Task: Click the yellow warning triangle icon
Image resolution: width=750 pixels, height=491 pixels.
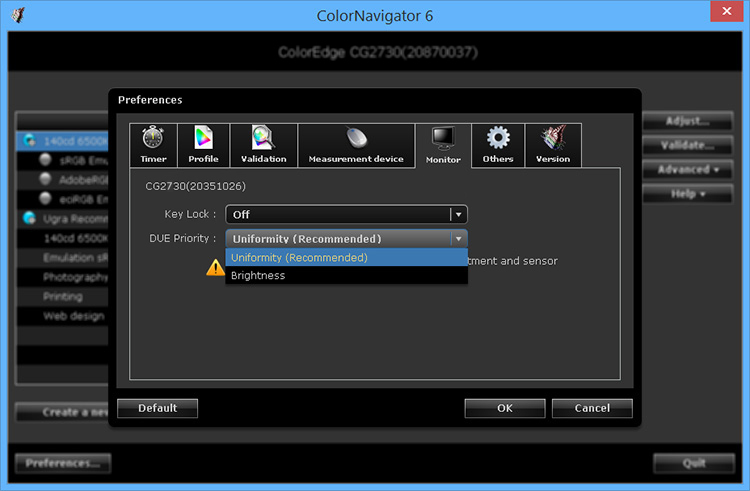Action: click(215, 267)
